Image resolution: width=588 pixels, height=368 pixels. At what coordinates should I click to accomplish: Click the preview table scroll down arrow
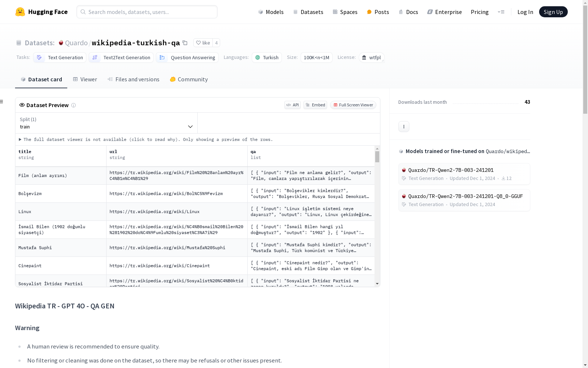pos(377,284)
